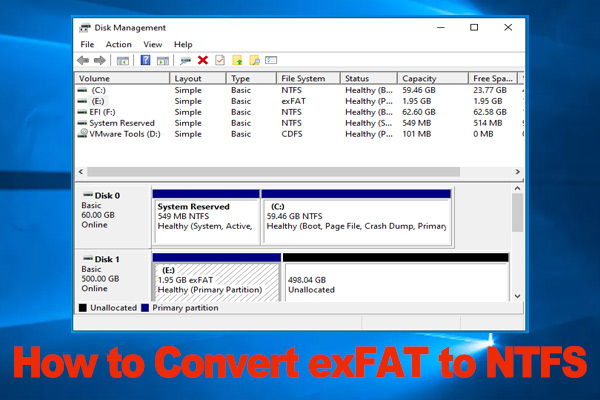
Task: Open the File menu
Action: [87, 44]
